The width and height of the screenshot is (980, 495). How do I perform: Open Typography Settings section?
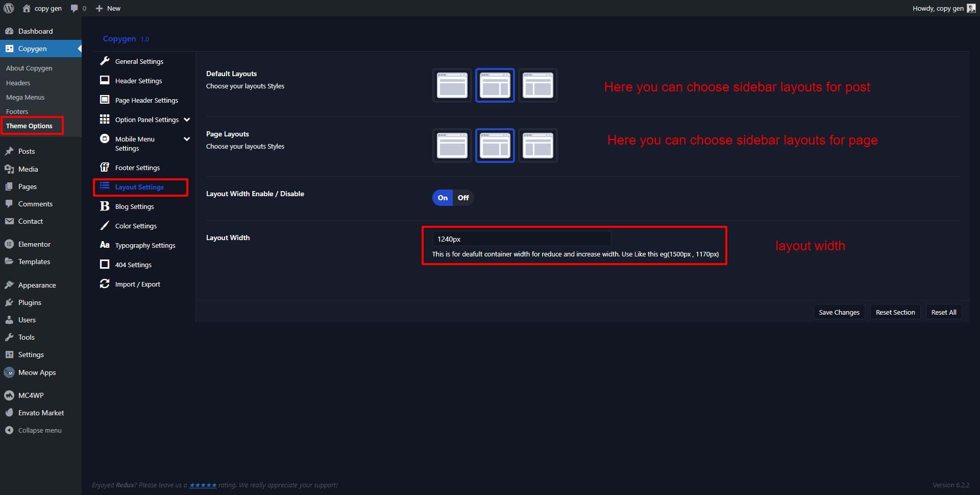[x=144, y=245]
